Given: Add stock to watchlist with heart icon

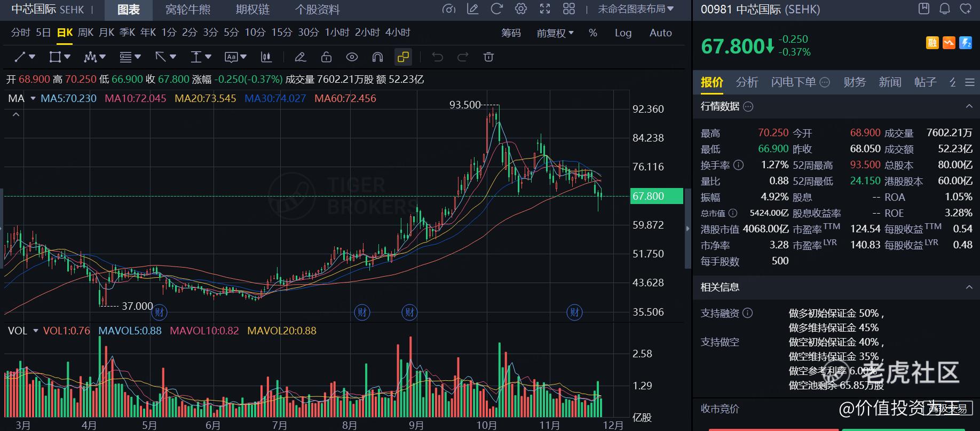Looking at the screenshot, I should (x=965, y=9).
